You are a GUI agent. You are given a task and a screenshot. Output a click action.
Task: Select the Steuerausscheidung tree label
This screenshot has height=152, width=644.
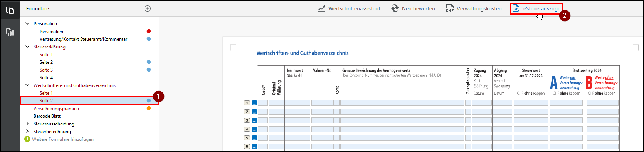point(54,124)
